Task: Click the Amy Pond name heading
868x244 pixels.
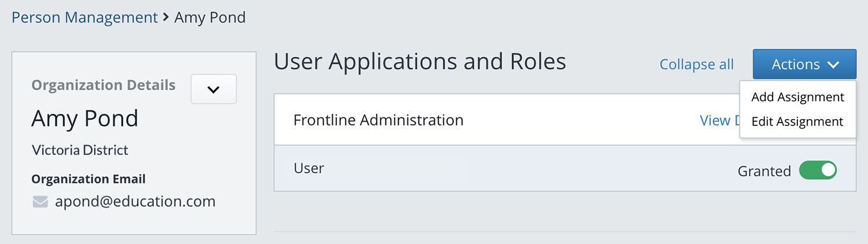Action: [84, 119]
